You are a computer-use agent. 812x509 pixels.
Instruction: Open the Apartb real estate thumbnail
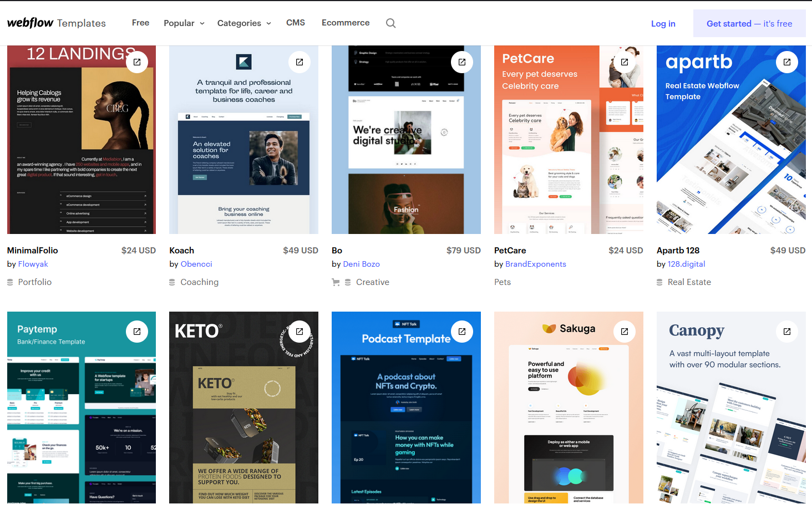tap(731, 140)
